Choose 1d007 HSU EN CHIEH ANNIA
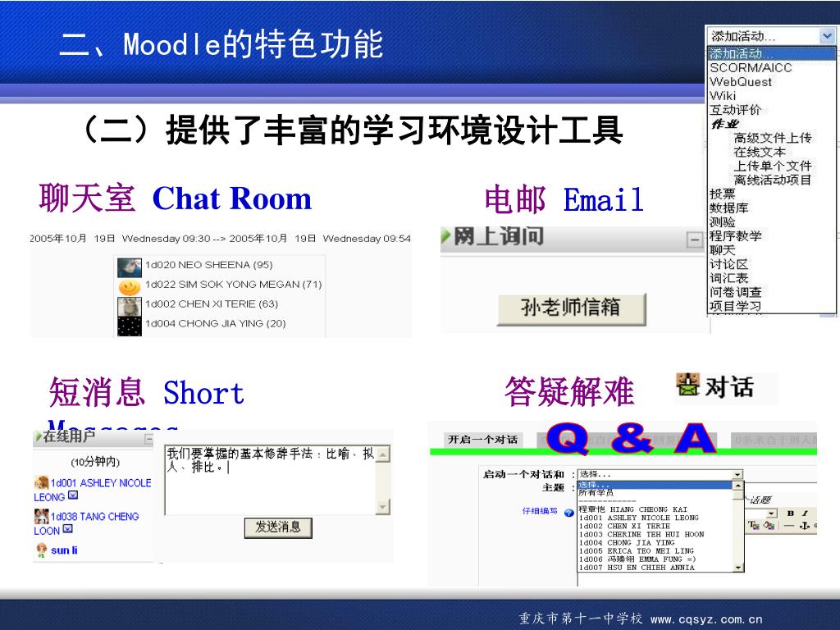This screenshot has width=840, height=630. click(637, 568)
